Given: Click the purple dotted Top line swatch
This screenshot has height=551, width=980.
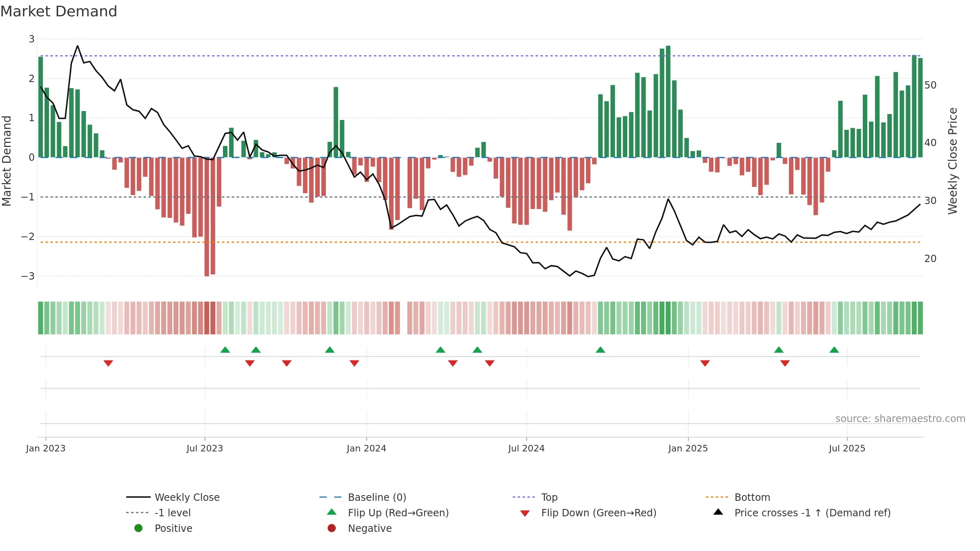Looking at the screenshot, I should [523, 497].
